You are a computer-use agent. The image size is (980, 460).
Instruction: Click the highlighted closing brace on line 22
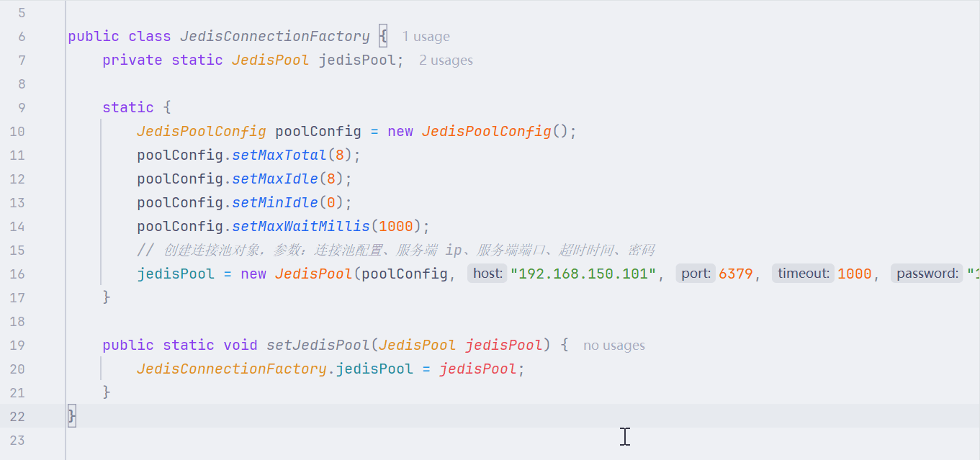point(72,417)
